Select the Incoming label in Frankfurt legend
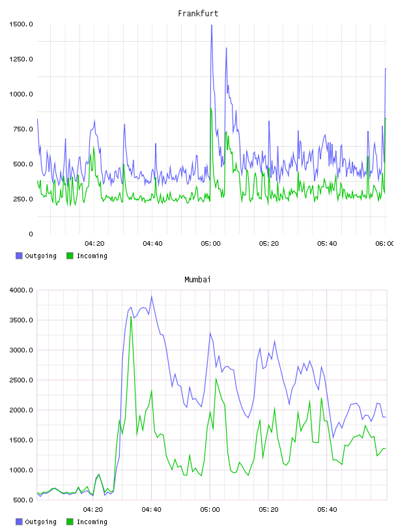 [x=92, y=256]
